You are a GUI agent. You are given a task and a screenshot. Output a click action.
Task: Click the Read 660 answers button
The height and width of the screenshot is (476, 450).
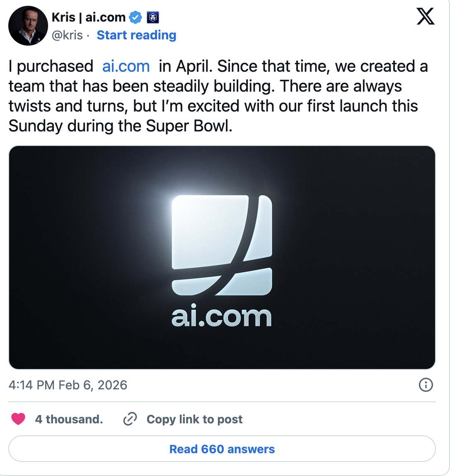pos(223,449)
